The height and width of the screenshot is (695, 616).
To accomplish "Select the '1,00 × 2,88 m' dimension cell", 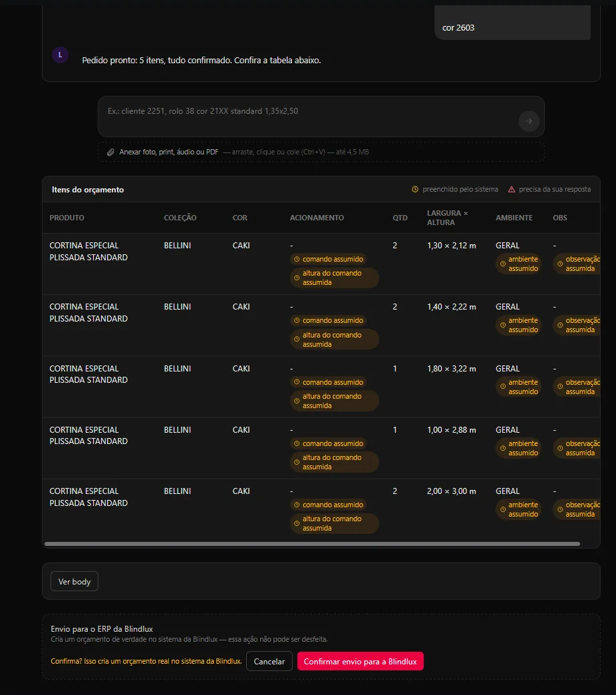I will pyautogui.click(x=451, y=430).
